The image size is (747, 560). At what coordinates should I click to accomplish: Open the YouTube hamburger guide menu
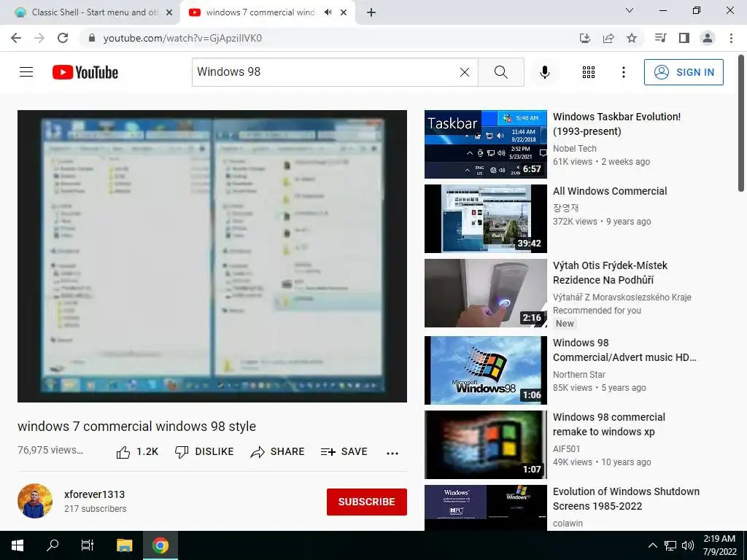click(26, 72)
